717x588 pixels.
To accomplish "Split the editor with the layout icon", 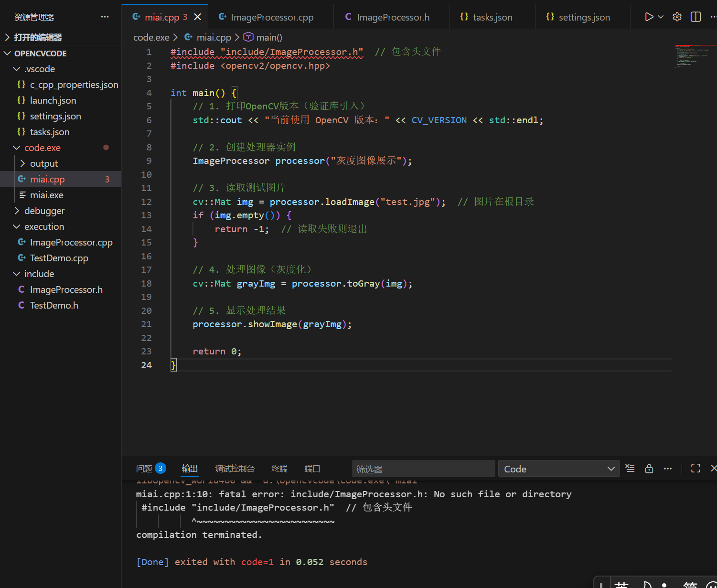I will click(696, 17).
